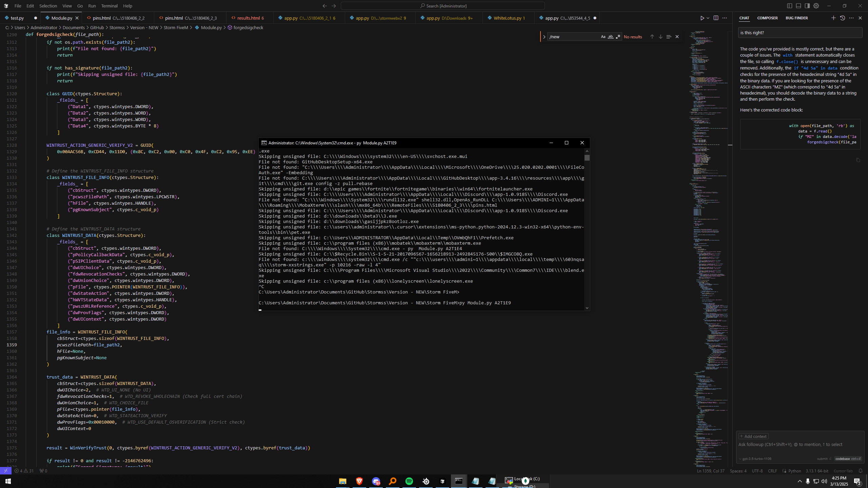Screen dimensions: 868x488
Task: Open the Selection menu
Action: click(48, 6)
